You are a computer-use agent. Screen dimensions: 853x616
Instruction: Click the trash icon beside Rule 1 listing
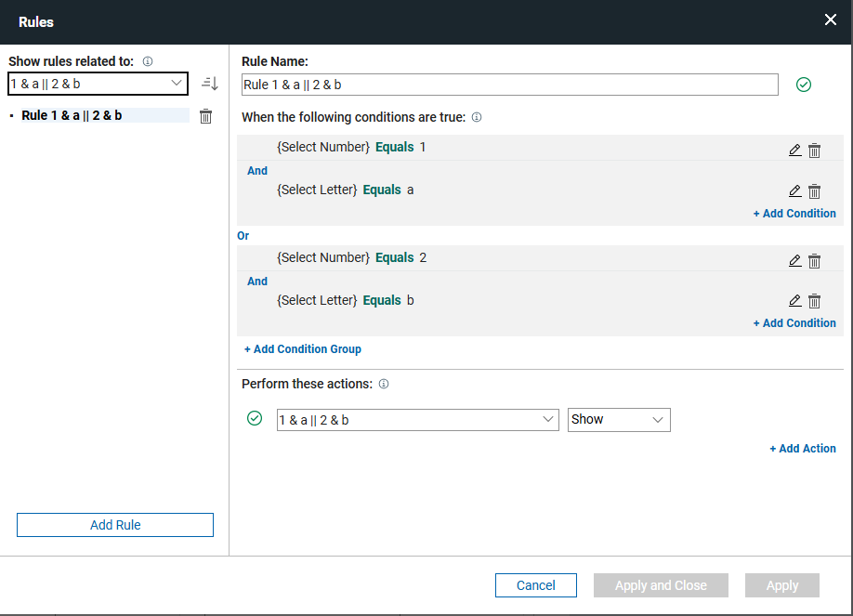pyautogui.click(x=205, y=115)
